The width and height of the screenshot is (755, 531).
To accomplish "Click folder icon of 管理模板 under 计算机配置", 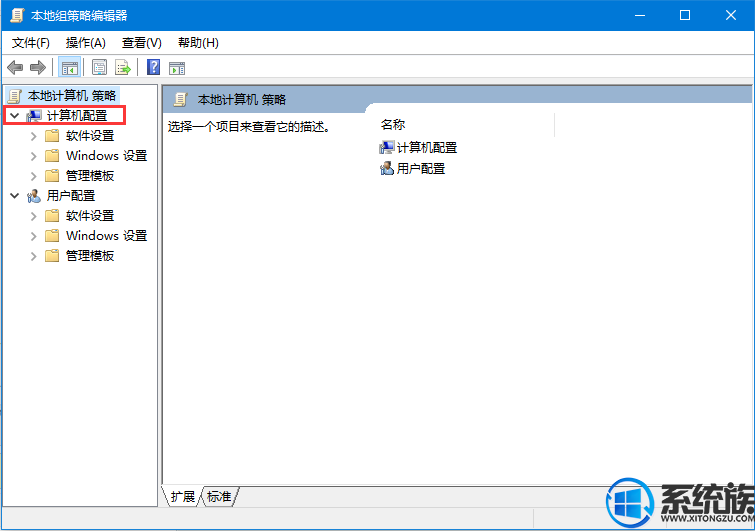I will pos(52,176).
